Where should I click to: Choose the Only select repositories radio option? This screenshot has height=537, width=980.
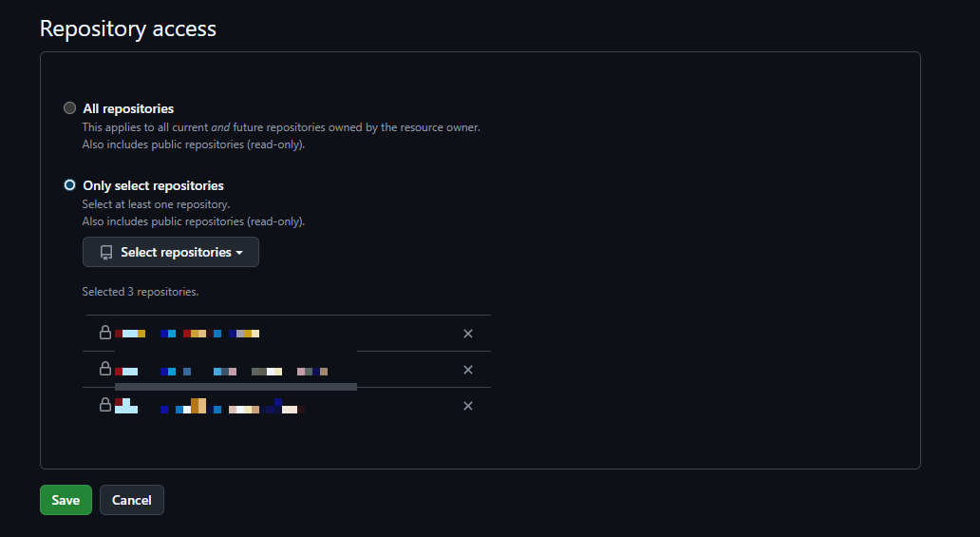(x=69, y=185)
